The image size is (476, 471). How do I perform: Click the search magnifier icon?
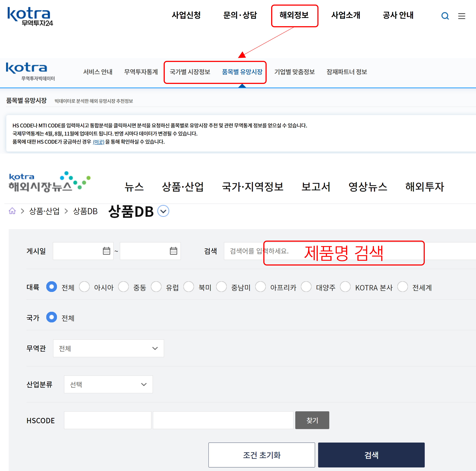[445, 16]
